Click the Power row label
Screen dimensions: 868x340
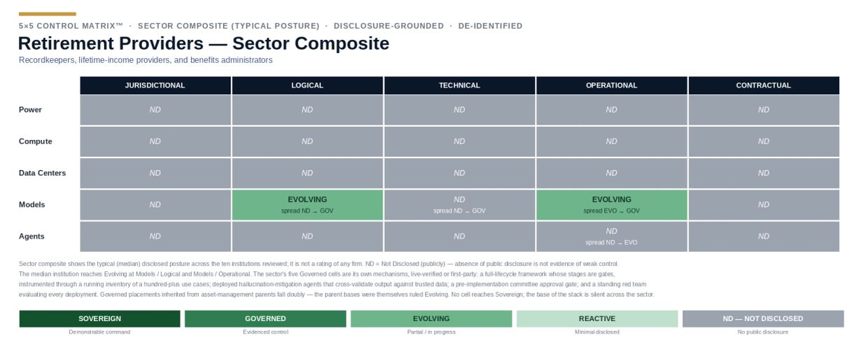coord(30,110)
